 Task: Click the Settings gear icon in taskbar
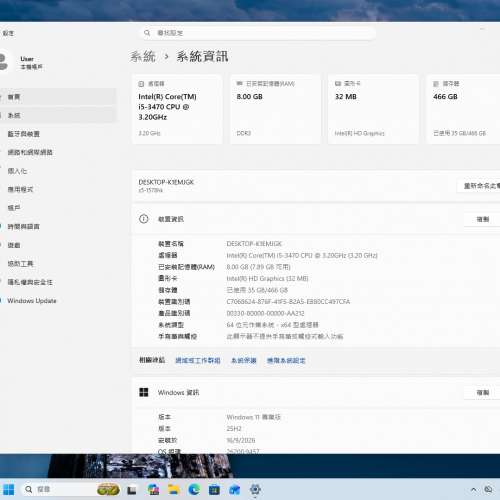pyautogui.click(x=255, y=489)
